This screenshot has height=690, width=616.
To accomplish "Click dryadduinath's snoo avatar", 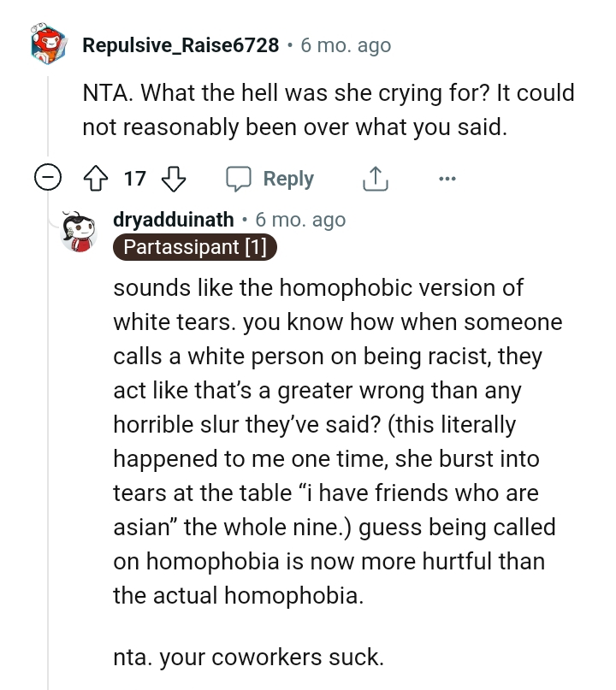I will [x=80, y=229].
